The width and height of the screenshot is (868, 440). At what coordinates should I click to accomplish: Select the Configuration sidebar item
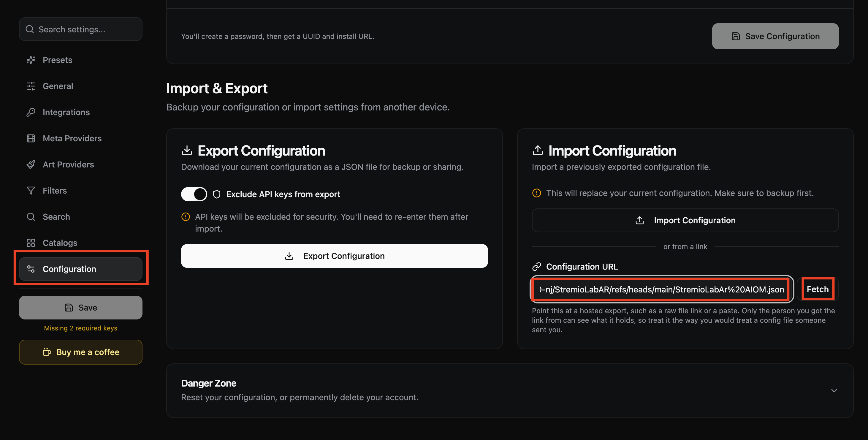point(80,269)
